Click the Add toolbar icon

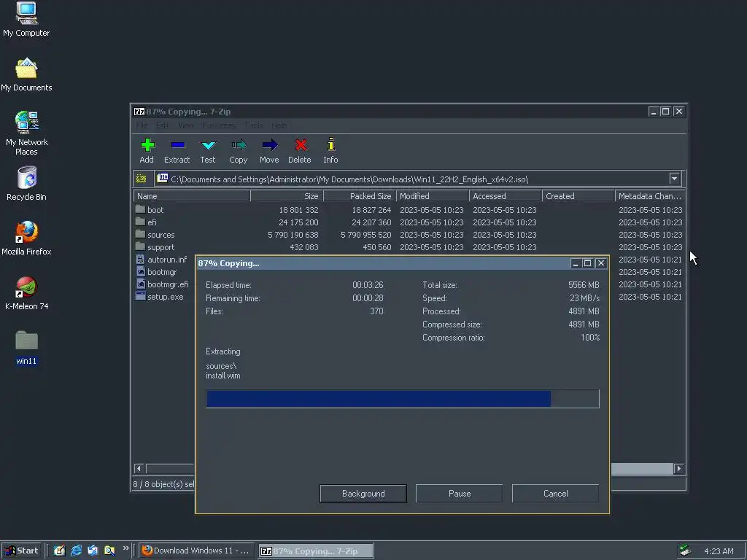147,150
